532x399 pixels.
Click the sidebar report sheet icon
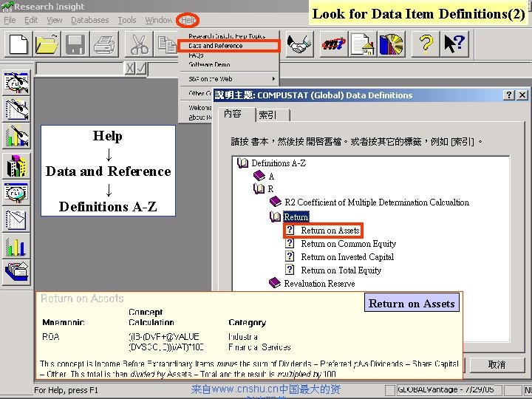coord(16,219)
